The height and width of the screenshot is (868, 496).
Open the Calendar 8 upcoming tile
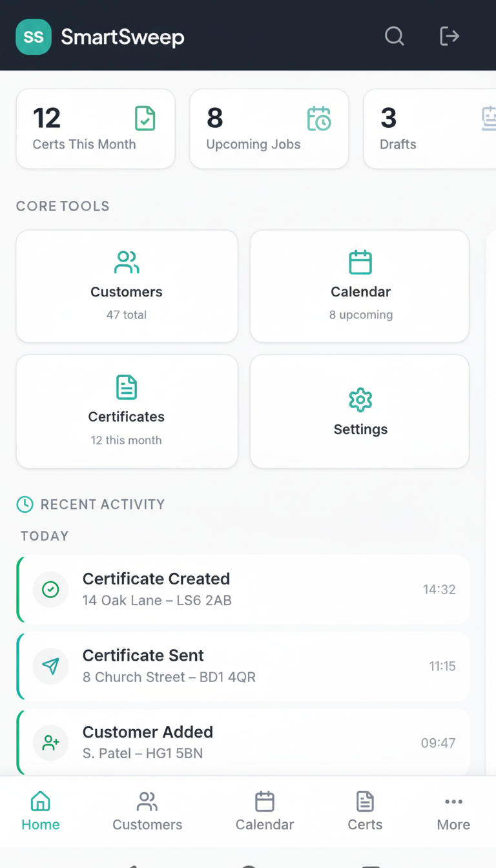(360, 286)
